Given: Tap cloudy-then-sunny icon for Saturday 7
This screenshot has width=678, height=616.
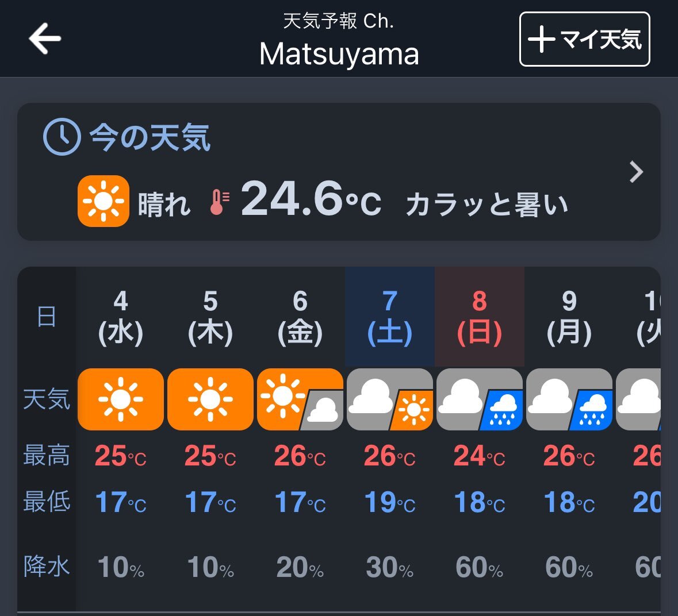Looking at the screenshot, I should click(389, 399).
